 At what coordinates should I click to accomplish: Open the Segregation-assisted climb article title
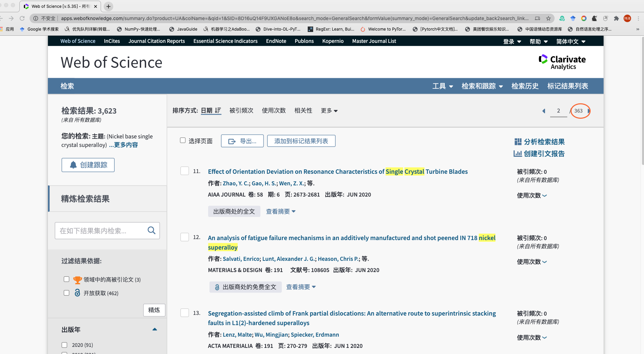click(x=352, y=318)
